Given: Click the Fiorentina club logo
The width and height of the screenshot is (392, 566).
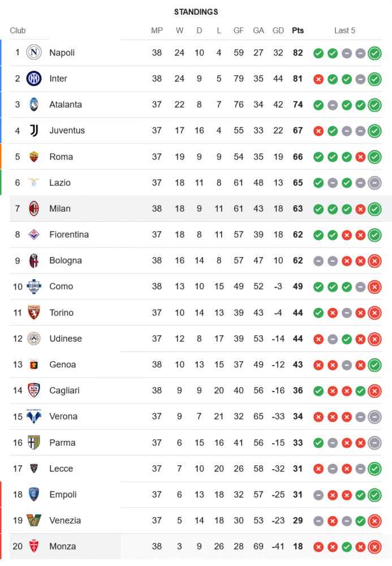Looking at the screenshot, I should (34, 234).
